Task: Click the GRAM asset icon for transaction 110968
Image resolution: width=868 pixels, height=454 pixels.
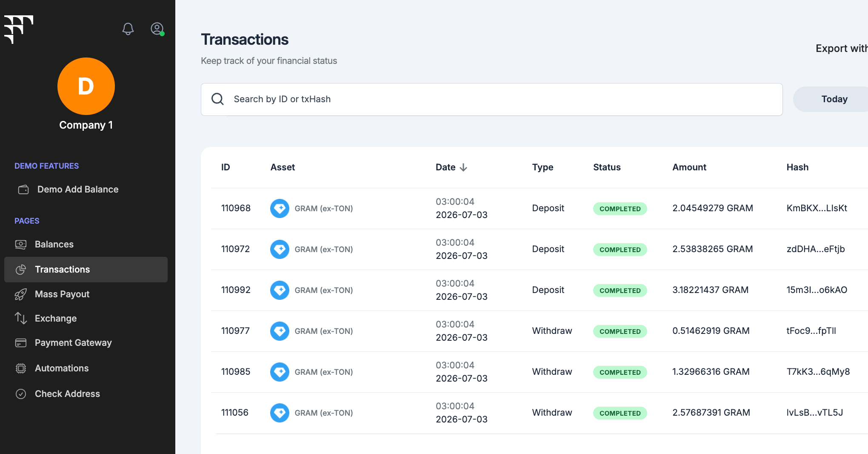Action: coord(280,208)
